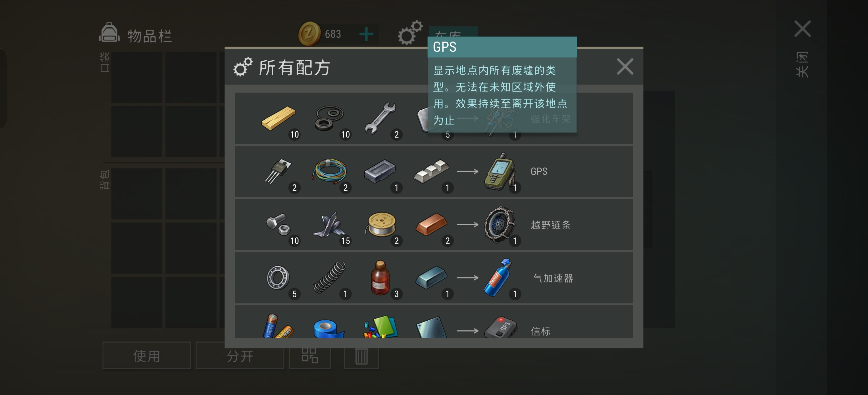Tap the trash bin delete icon
Screen dimensions: 868x395
pos(362,356)
